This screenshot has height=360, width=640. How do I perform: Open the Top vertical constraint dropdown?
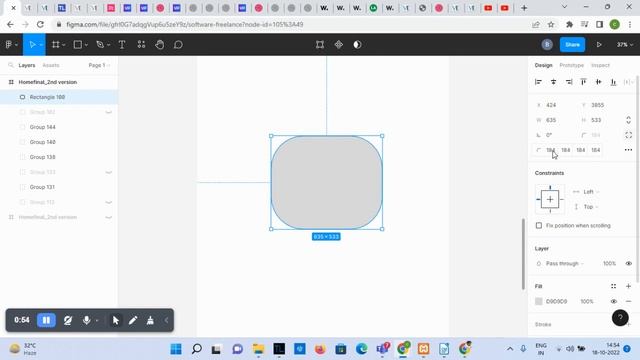(x=587, y=207)
